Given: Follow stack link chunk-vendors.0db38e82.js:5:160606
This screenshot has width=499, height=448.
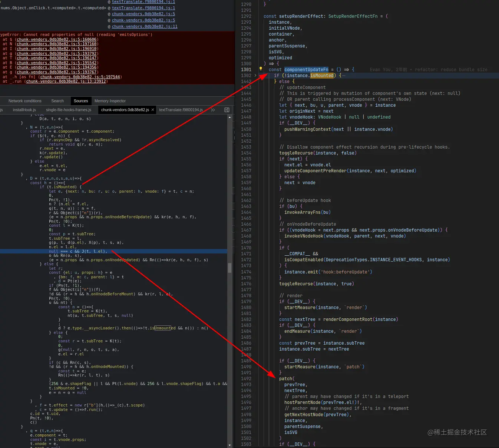Looking at the screenshot, I should point(57,39).
